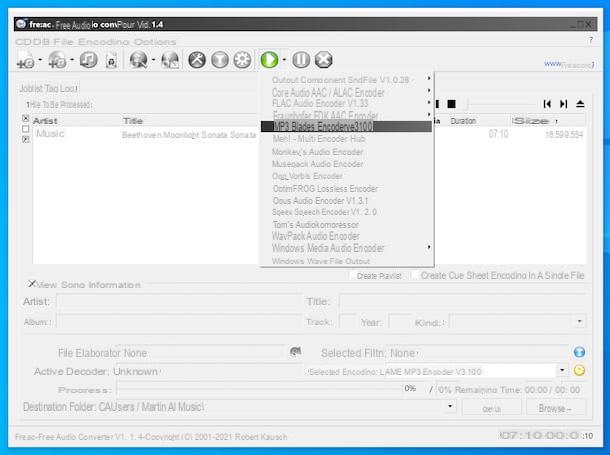The image size is (610, 455).
Task: Choose Monkey's Audio Encoder entry
Action: click(x=346, y=152)
